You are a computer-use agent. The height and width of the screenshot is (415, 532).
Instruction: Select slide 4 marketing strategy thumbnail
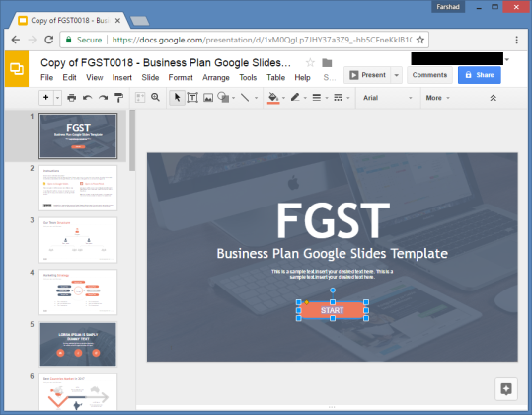coord(78,292)
